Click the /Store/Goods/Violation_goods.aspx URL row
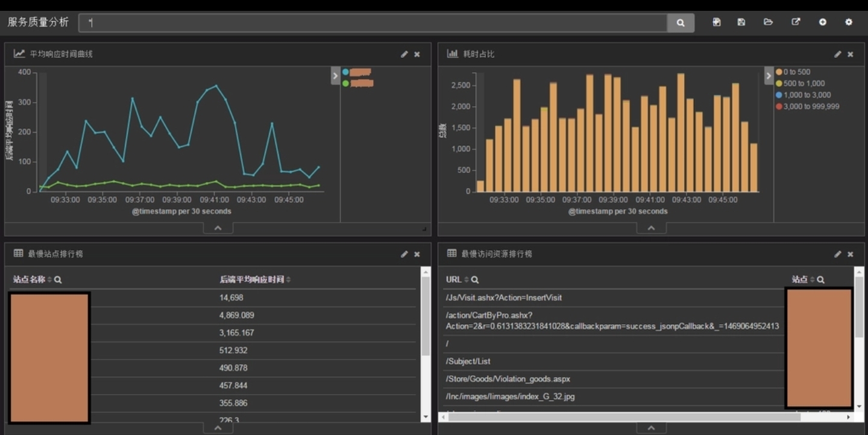The height and width of the screenshot is (435, 868). [613, 379]
